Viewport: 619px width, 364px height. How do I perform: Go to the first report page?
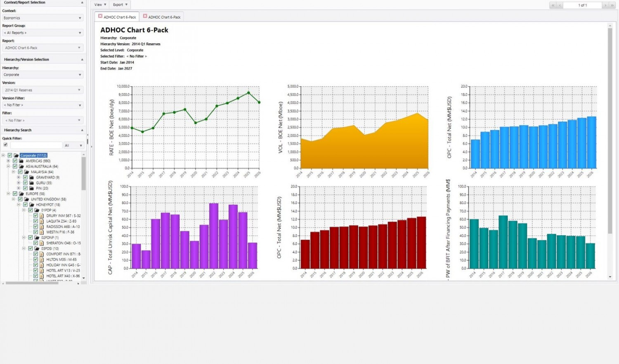pos(553,5)
